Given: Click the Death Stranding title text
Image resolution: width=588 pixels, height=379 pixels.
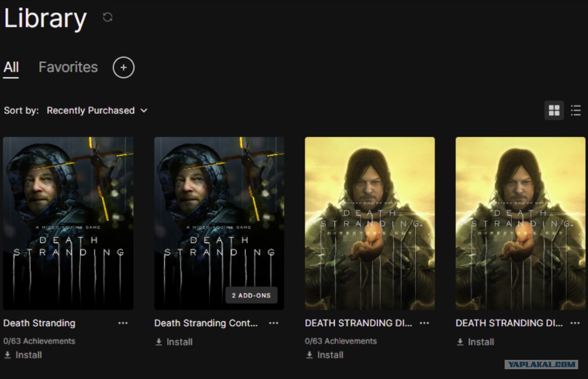Looking at the screenshot, I should [39, 323].
